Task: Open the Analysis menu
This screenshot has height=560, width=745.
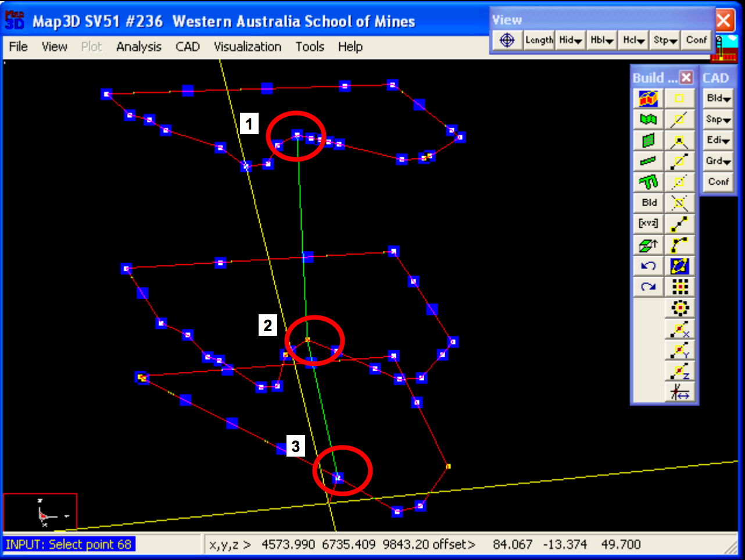Action: (x=138, y=46)
